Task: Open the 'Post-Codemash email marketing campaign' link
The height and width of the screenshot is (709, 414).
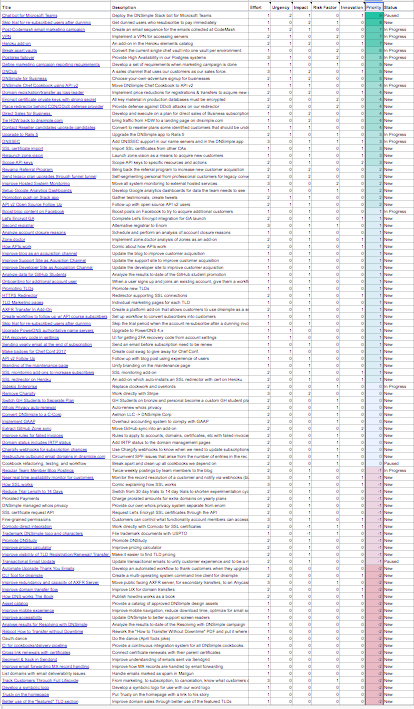Action: (x=43, y=29)
